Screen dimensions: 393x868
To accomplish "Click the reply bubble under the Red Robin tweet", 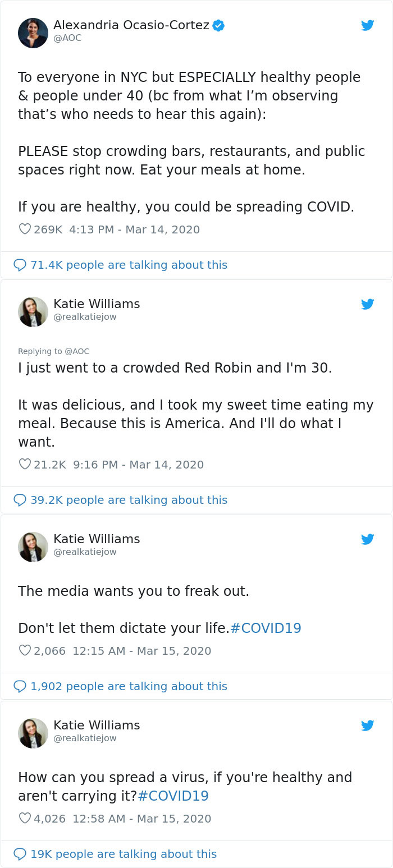I will [x=19, y=499].
